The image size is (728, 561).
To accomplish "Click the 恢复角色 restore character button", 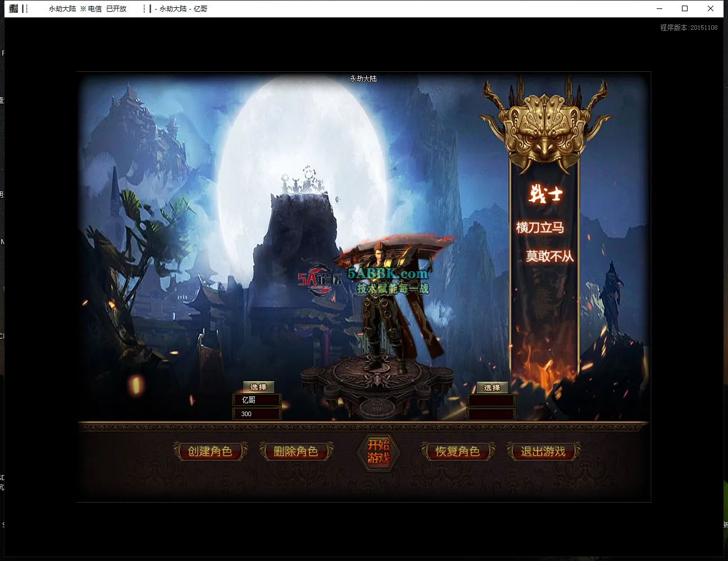I will pos(458,451).
